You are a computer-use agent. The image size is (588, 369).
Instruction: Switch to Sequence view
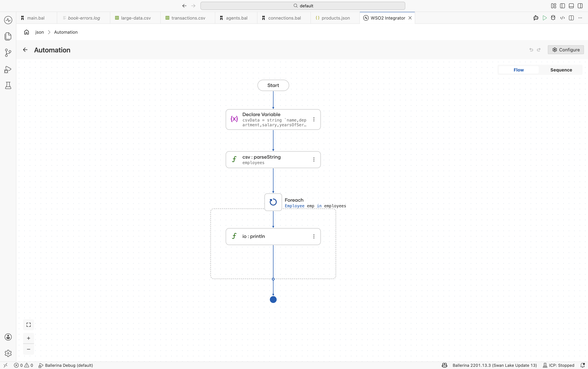pos(561,70)
